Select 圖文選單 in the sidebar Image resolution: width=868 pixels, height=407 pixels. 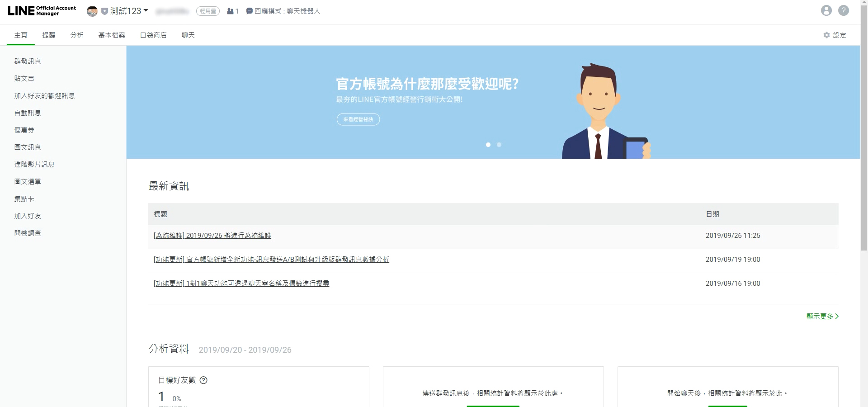click(28, 181)
